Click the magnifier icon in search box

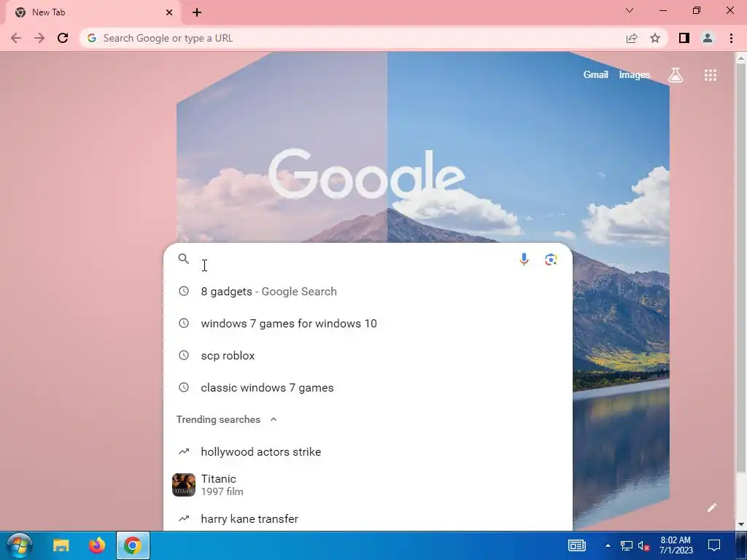183,259
